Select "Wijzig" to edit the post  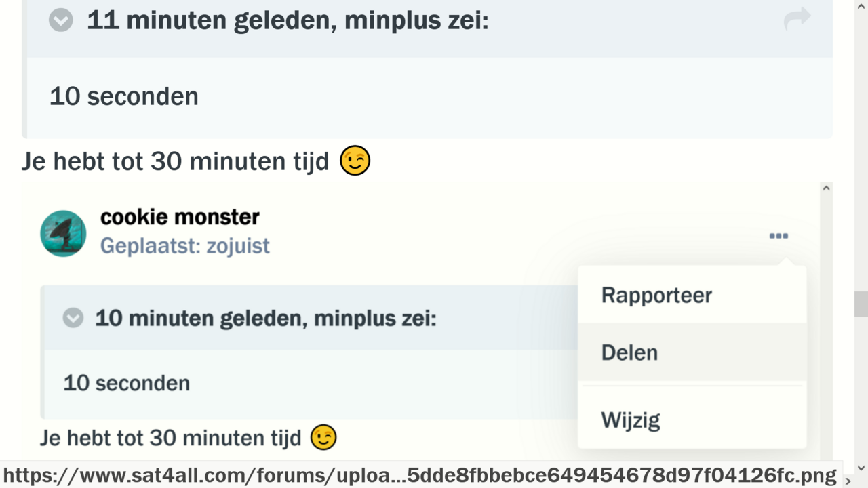coord(630,420)
